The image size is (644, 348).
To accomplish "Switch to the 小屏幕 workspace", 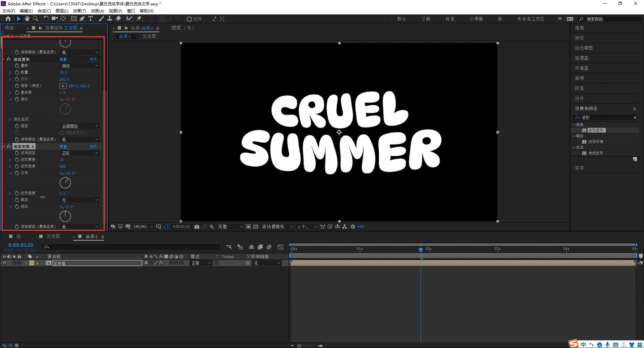I will coord(476,19).
